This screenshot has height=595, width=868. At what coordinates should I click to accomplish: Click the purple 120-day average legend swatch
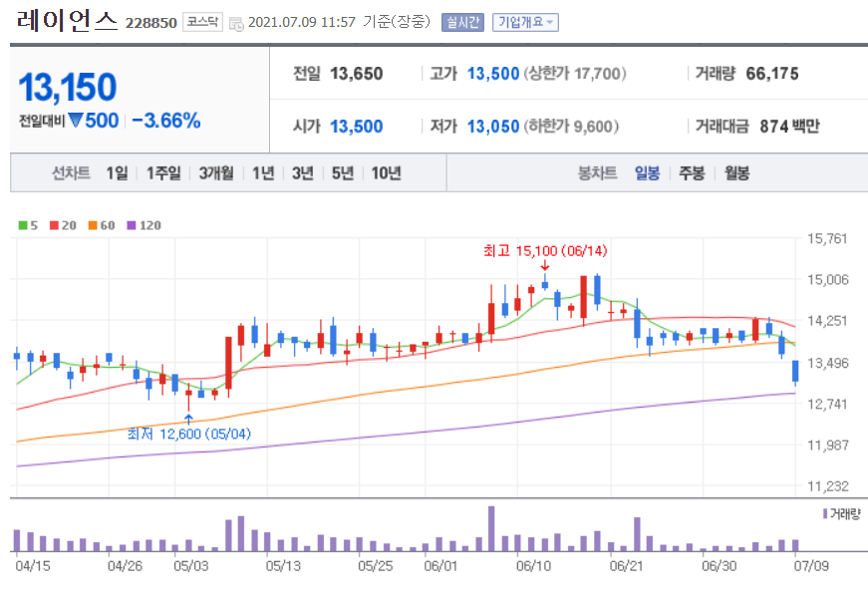click(132, 225)
